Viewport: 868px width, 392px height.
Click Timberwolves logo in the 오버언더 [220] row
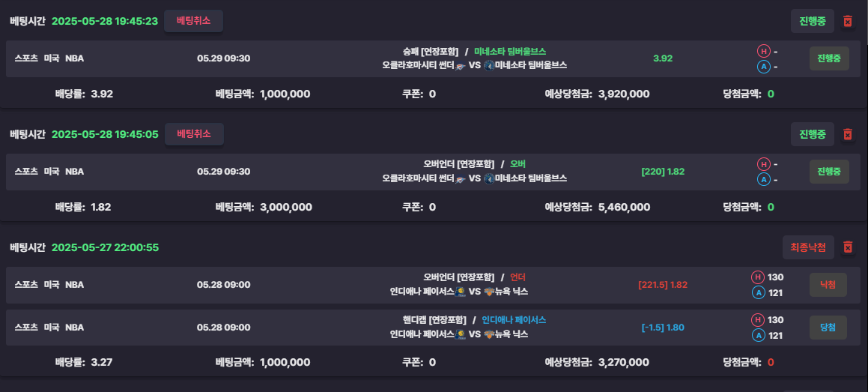pyautogui.click(x=488, y=179)
